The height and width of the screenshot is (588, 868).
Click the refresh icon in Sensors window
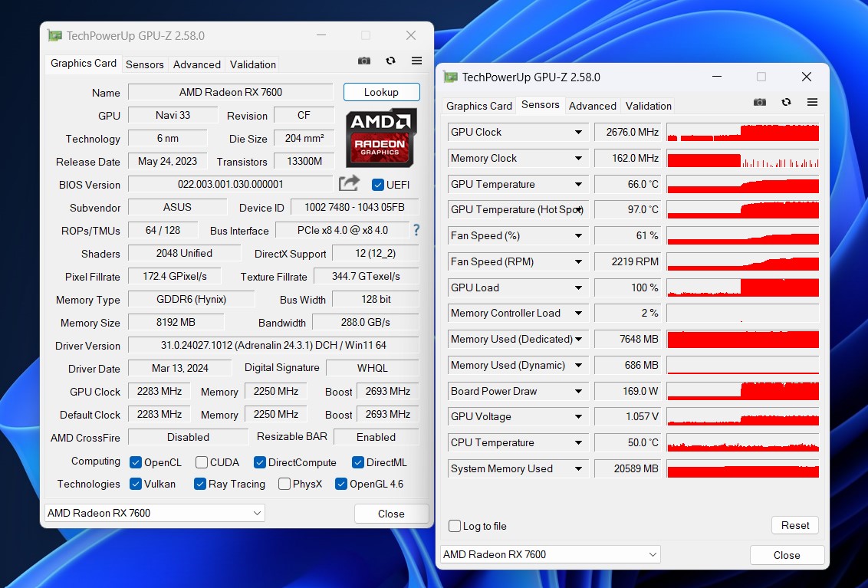point(786,103)
